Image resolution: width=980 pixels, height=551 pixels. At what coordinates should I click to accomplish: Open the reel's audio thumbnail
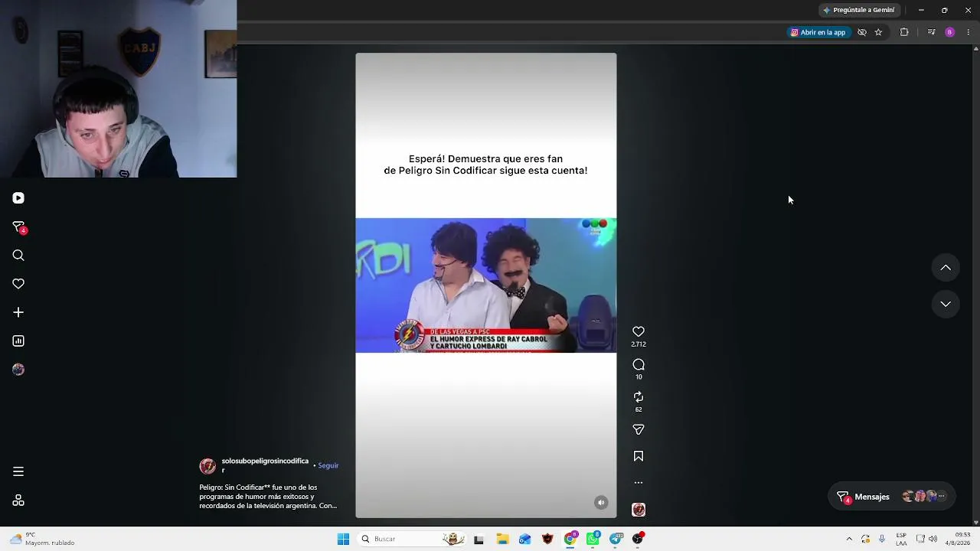pyautogui.click(x=639, y=510)
